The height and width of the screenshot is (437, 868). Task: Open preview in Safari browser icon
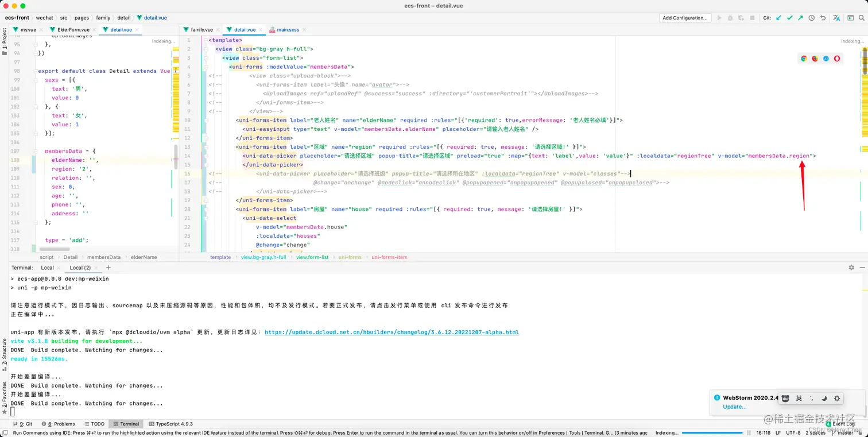[x=826, y=59]
